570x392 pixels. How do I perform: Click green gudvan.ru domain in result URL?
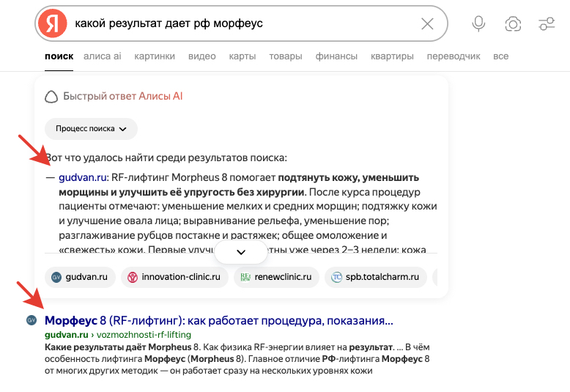pyautogui.click(x=67, y=335)
